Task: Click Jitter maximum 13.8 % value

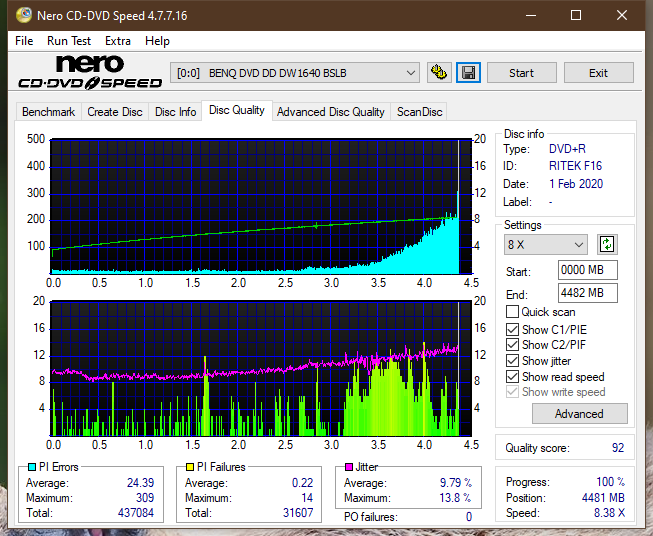Action: [x=456, y=498]
